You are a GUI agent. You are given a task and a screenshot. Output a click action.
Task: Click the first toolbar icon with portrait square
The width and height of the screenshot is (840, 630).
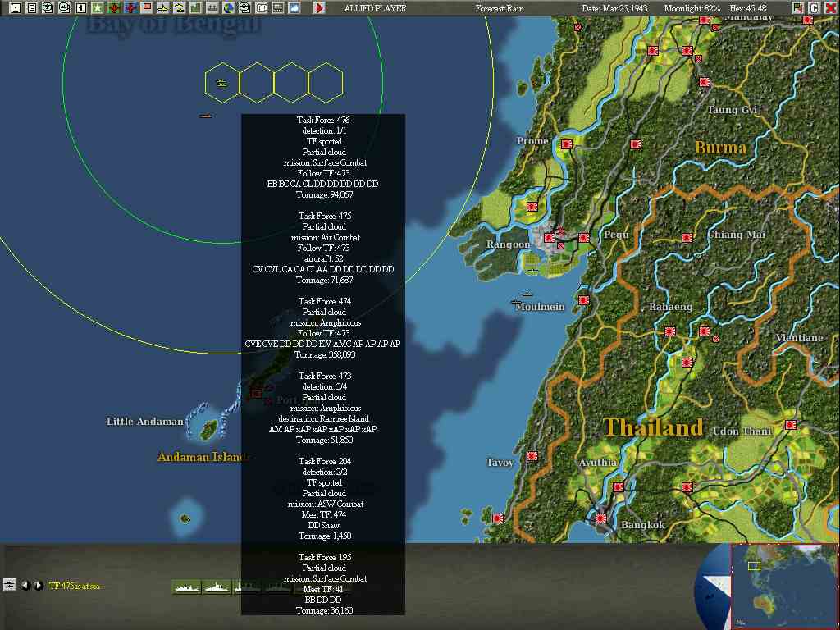pyautogui.click(x=15, y=8)
